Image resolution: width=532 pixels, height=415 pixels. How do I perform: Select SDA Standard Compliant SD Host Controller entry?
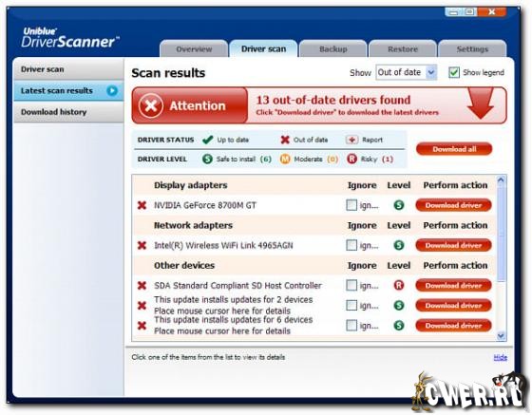(x=237, y=286)
